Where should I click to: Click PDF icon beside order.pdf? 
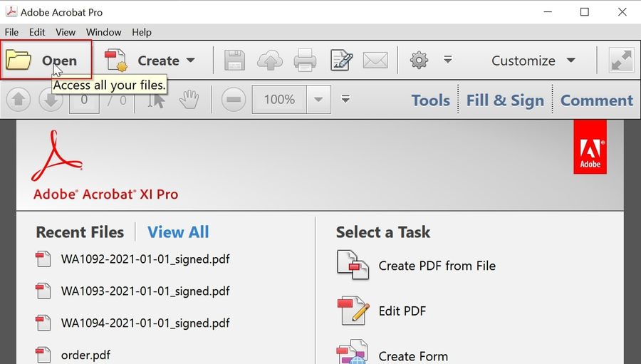[x=43, y=355]
